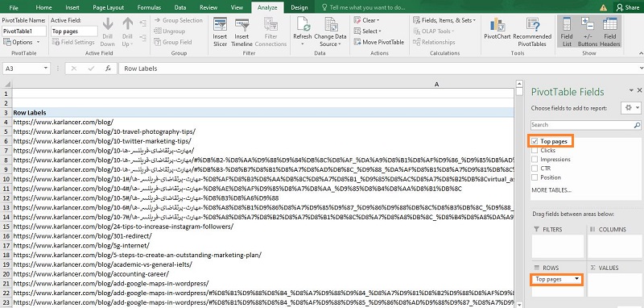Click Group Selection command

178,20
